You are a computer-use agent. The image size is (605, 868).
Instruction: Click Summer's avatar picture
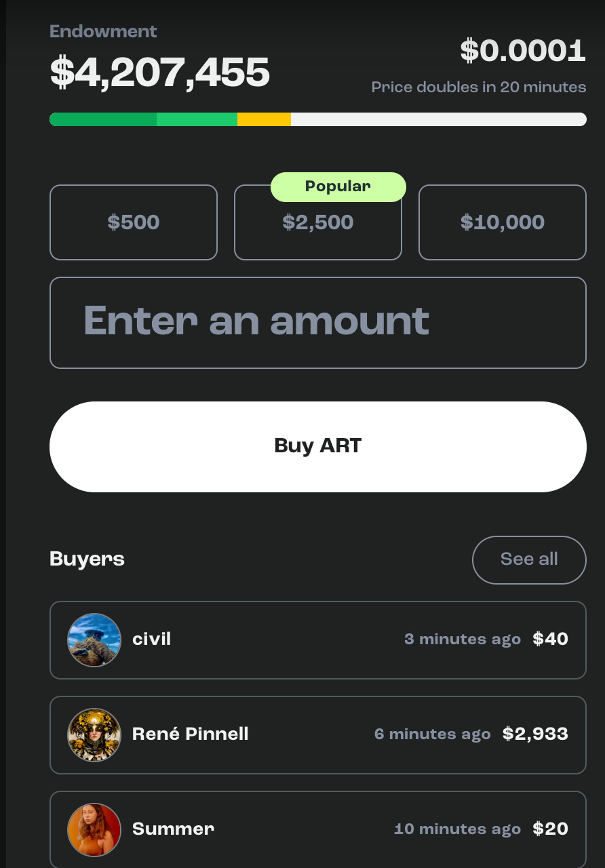(94, 830)
